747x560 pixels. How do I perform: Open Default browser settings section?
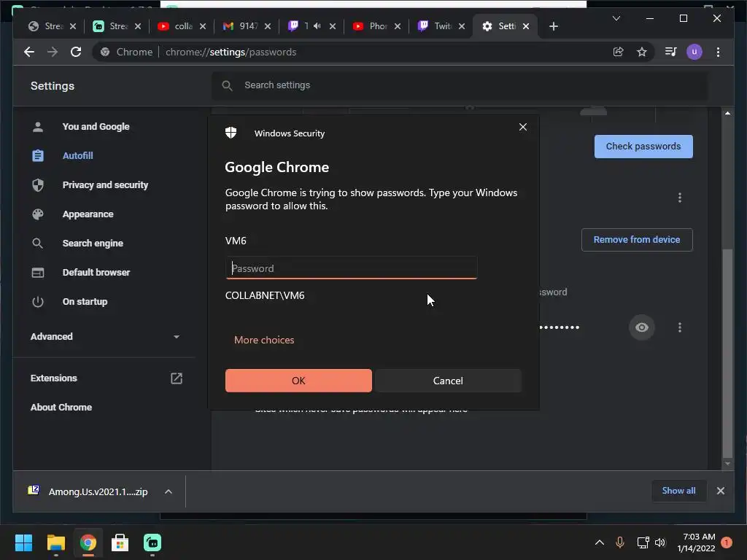(96, 273)
